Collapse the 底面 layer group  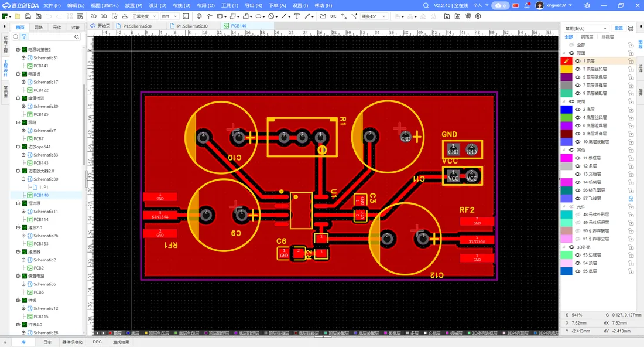pyautogui.click(x=564, y=101)
